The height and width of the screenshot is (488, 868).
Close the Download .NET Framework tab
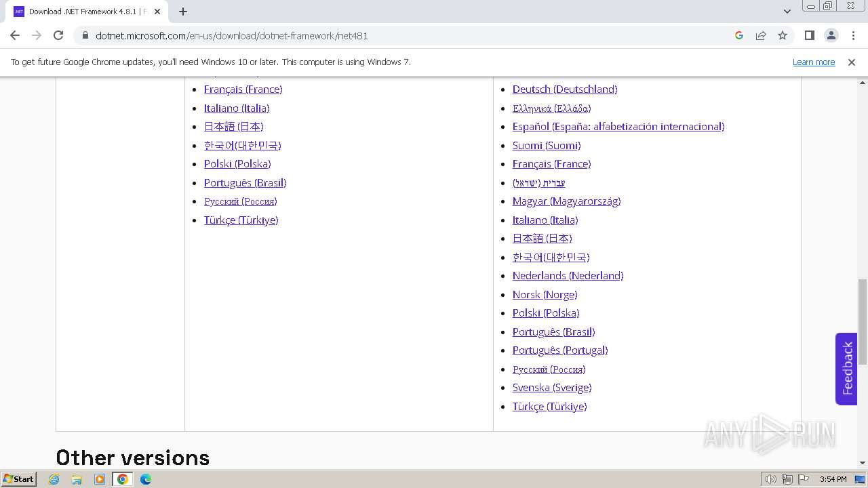157,12
